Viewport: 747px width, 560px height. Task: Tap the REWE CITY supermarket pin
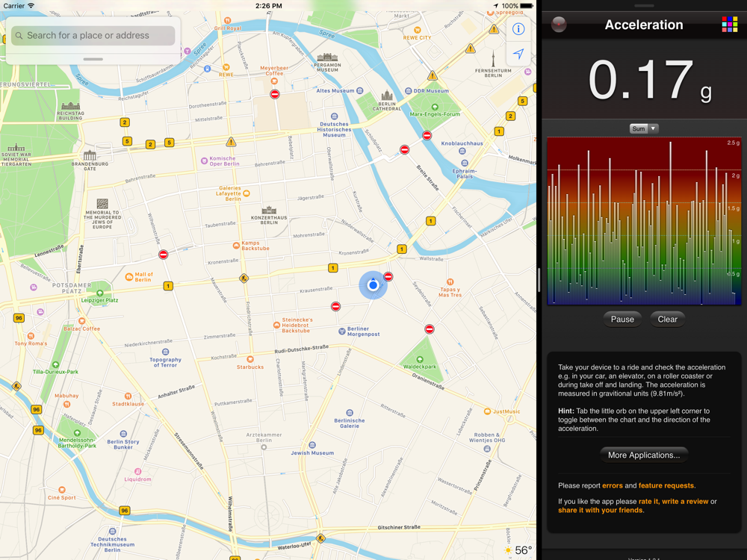click(x=418, y=30)
